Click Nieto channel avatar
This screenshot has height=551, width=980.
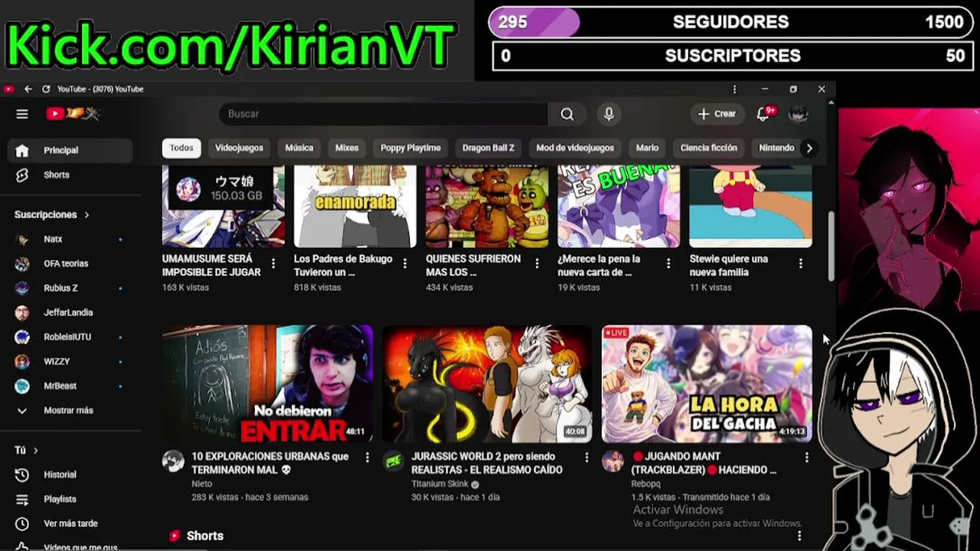point(173,461)
